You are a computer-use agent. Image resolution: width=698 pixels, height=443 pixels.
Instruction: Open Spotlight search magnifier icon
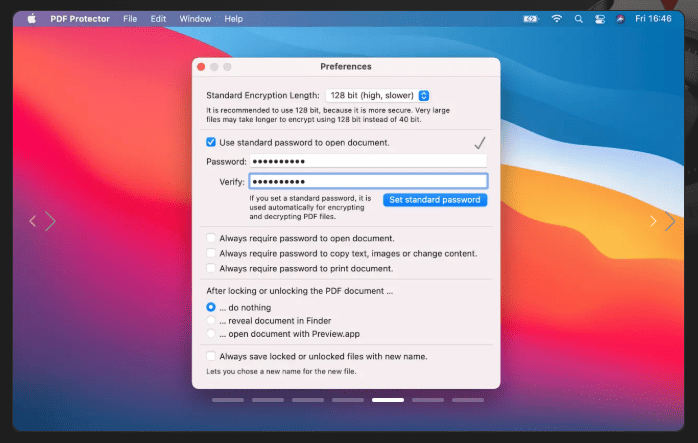[578, 19]
